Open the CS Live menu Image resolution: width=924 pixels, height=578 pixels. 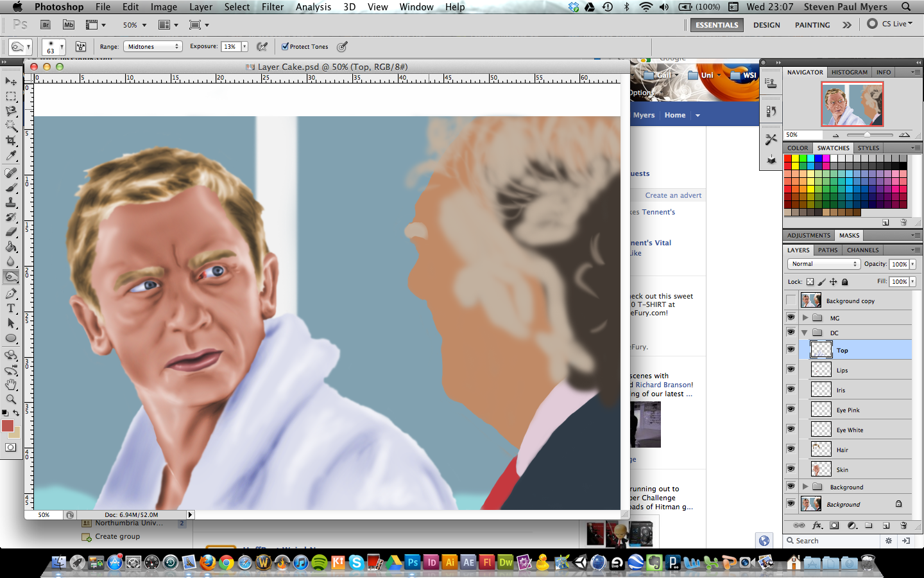[890, 24]
